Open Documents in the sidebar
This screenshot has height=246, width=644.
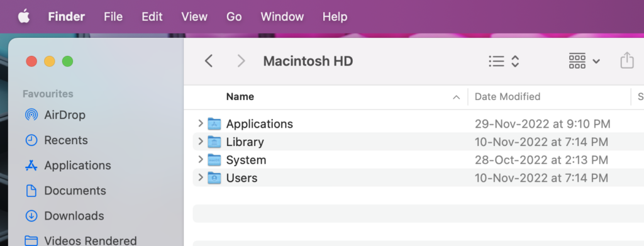75,191
